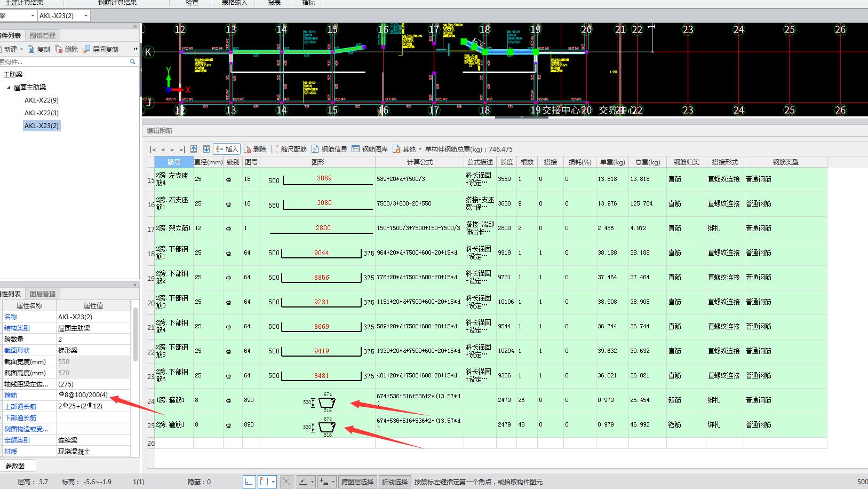Toggle the object snap rectangle icon

(x=264, y=482)
